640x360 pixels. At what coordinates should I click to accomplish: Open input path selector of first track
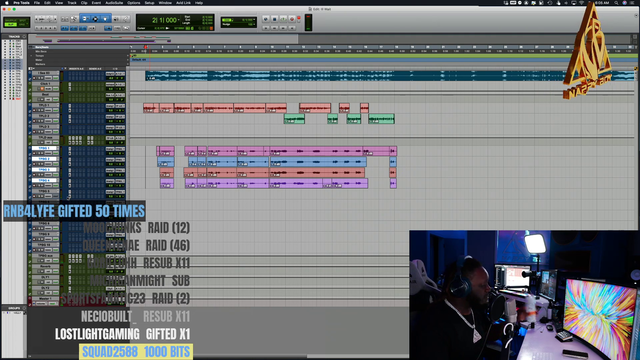tap(110, 74)
